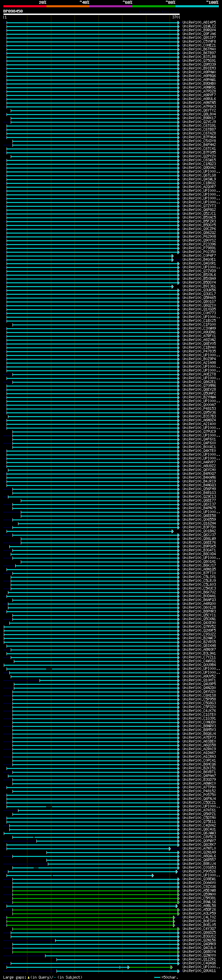Screen dimensions: 222x980
Task: Select the UniRef100_Q6YCH0 label
Action: tap(199, 469)
